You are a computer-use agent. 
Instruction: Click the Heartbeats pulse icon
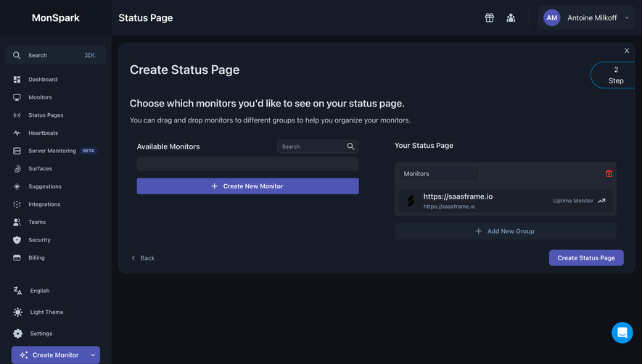tap(17, 133)
